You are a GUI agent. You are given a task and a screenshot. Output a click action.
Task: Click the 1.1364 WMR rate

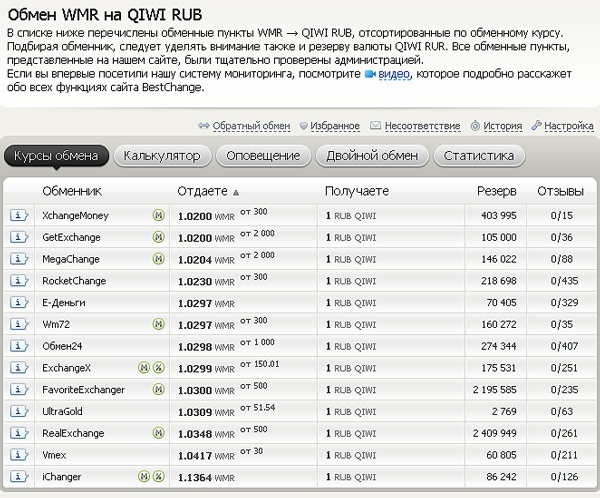[206, 478]
